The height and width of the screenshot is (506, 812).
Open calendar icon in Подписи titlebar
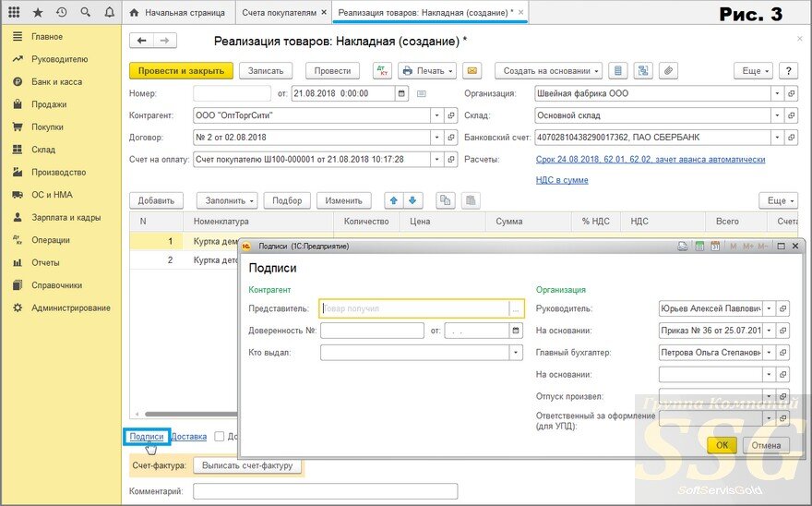(x=716, y=247)
